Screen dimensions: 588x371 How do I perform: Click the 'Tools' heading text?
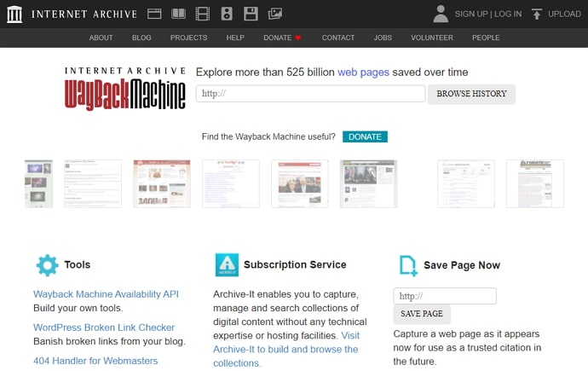pyautogui.click(x=78, y=265)
